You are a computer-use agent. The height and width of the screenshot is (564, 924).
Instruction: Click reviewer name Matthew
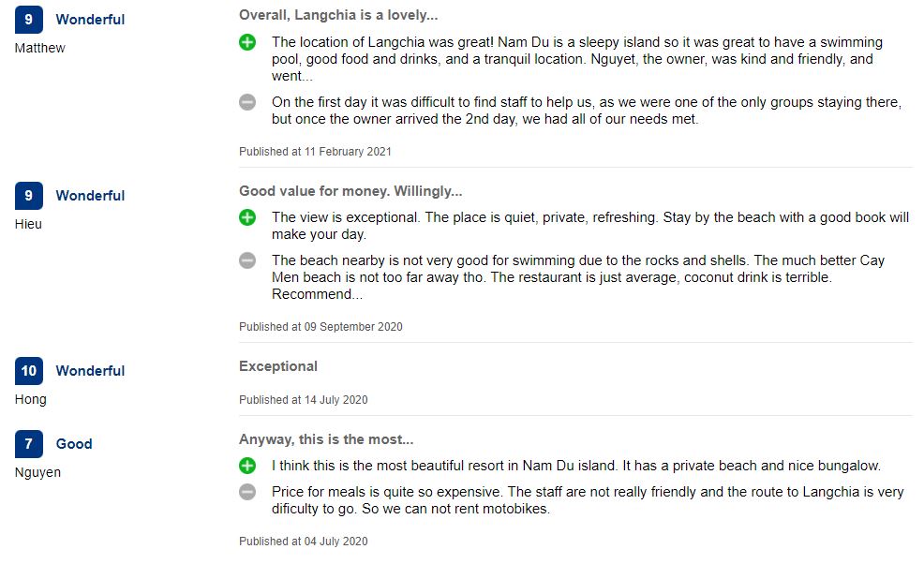click(40, 48)
